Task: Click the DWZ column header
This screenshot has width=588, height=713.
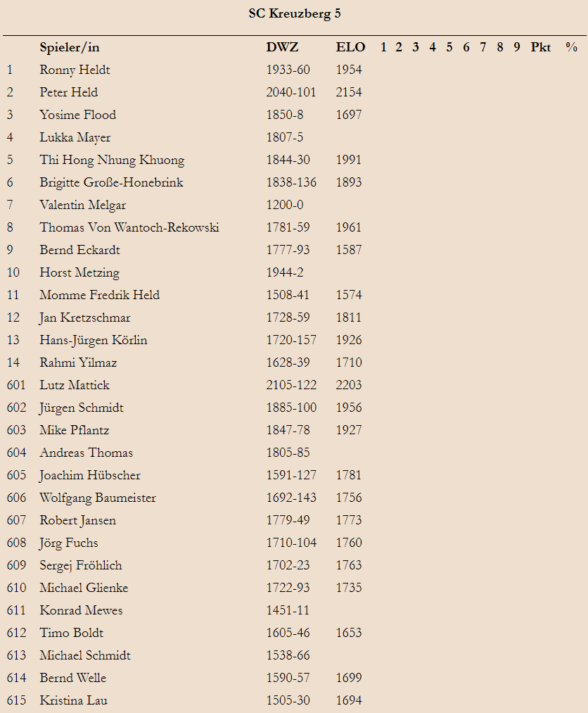Action: coord(282,47)
